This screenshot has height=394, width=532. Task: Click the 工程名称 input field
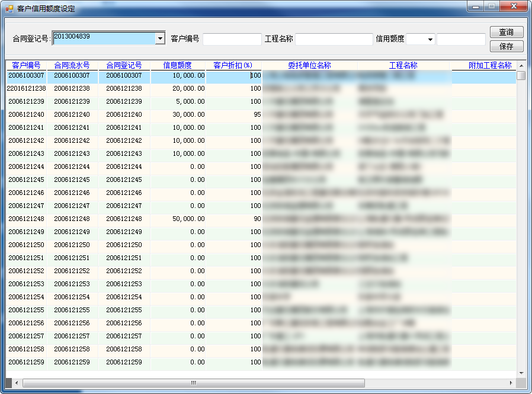click(334, 39)
